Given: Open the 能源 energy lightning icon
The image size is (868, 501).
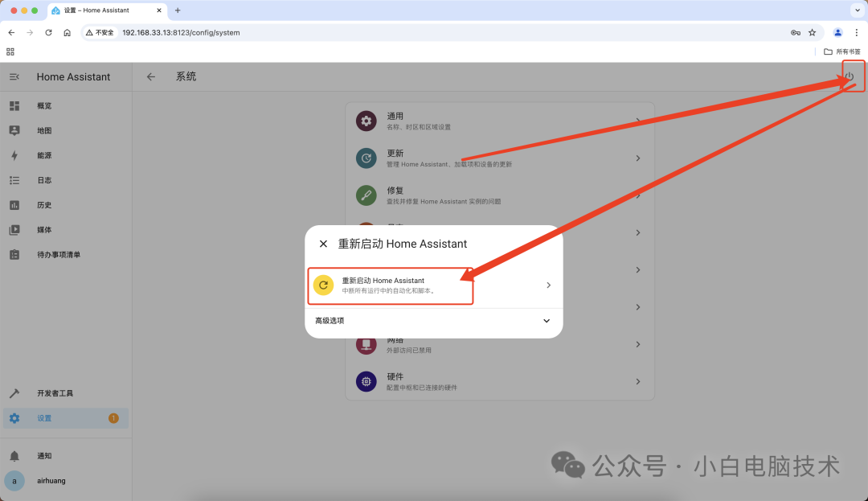Looking at the screenshot, I should click(x=14, y=155).
